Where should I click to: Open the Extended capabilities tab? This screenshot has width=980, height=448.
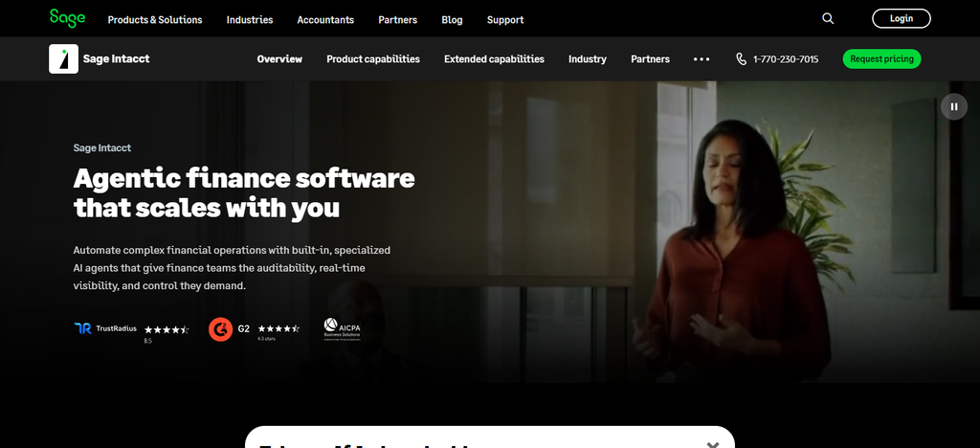tap(494, 59)
